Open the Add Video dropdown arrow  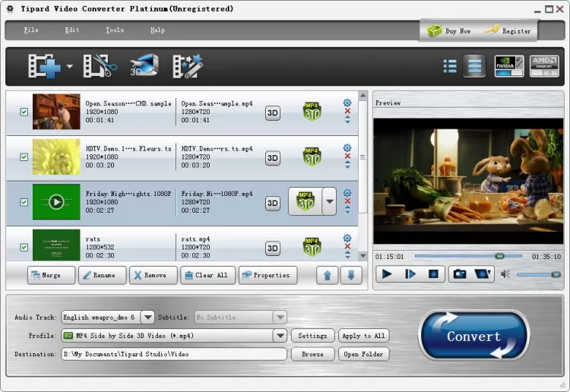(69, 67)
